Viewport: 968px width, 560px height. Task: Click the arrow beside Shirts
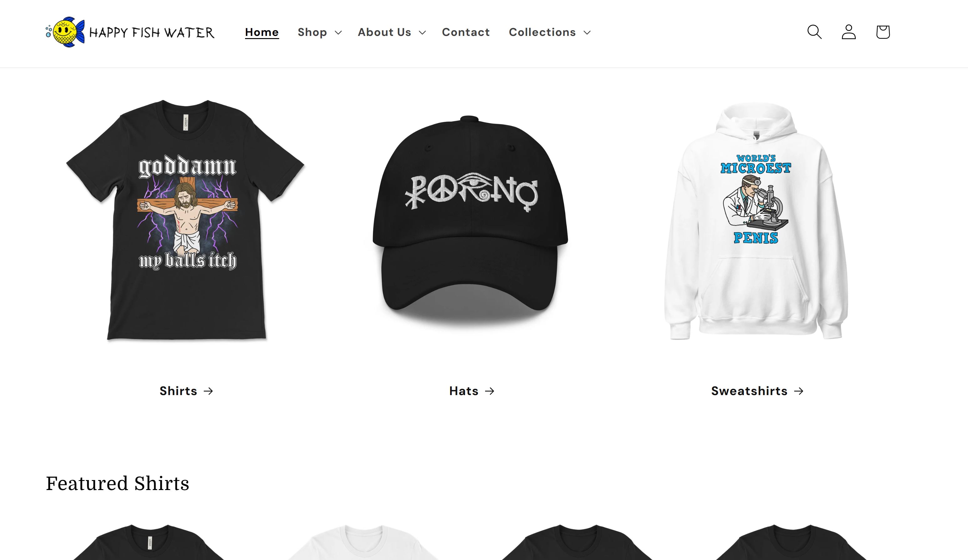(208, 391)
